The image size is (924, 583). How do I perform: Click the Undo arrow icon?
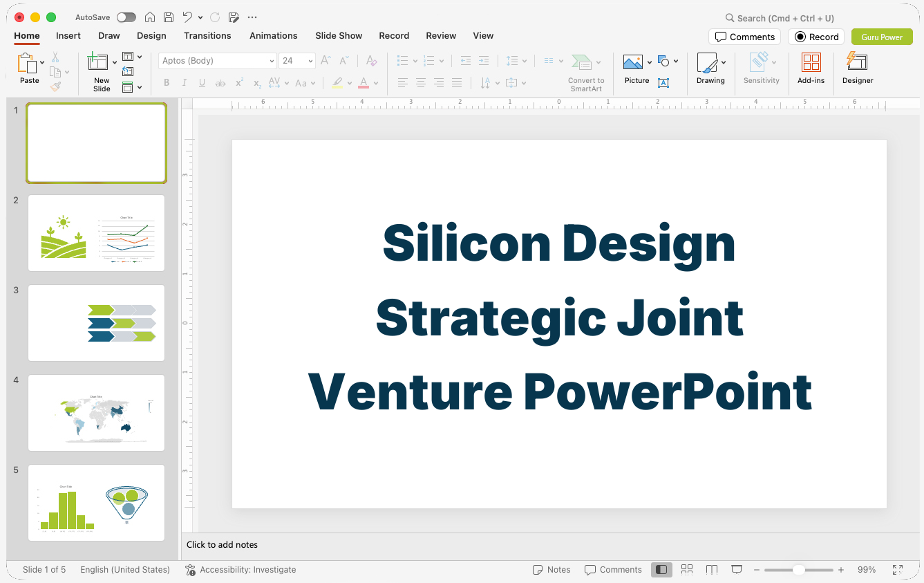[187, 17]
